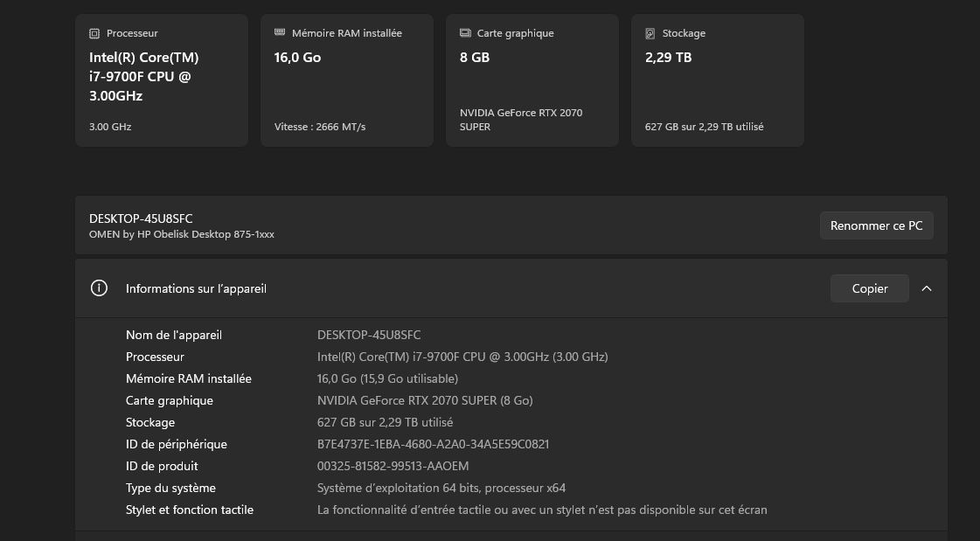Select the device name value DESKTOP-45U8SFC in list
The height and width of the screenshot is (541, 980).
[369, 335]
